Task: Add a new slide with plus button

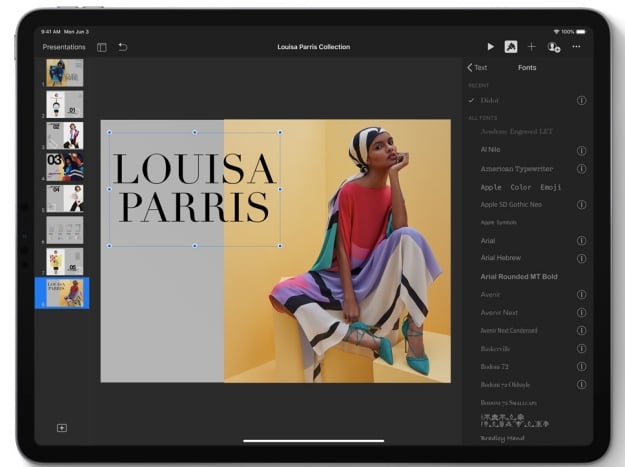Action: 62,428
